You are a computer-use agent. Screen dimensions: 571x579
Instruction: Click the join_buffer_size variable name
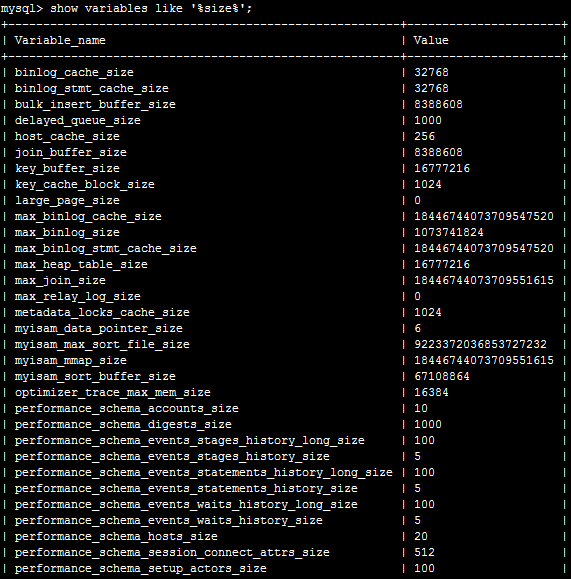(71, 153)
